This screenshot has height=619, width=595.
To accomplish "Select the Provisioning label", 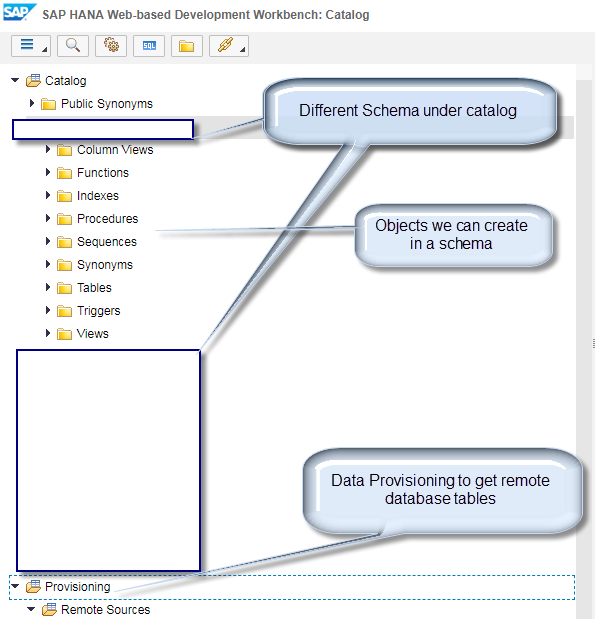I will pyautogui.click(x=77, y=587).
